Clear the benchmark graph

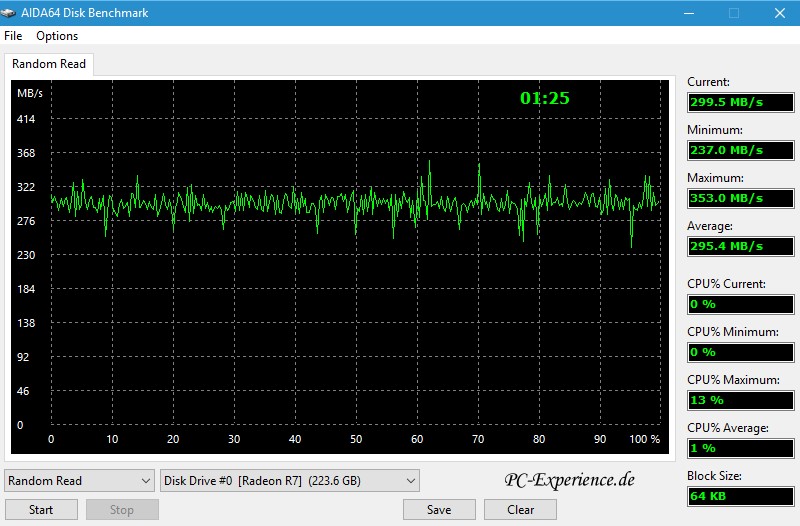point(520,509)
